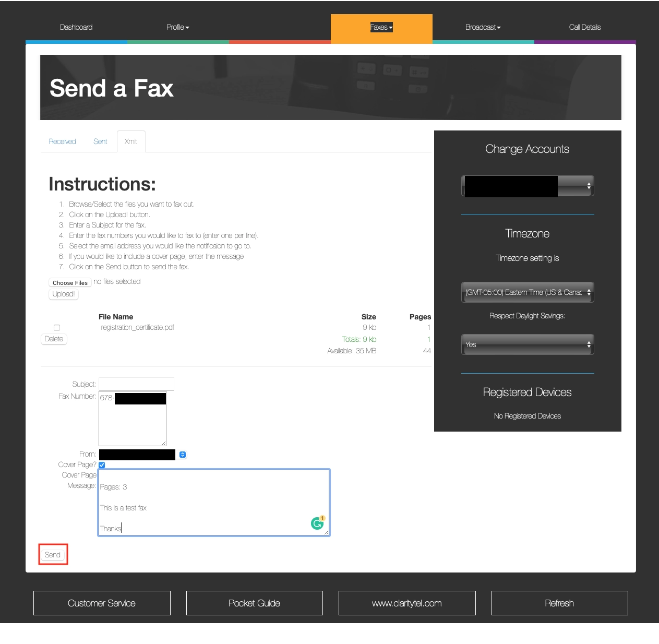Open the Dashboard menu item

click(x=76, y=27)
